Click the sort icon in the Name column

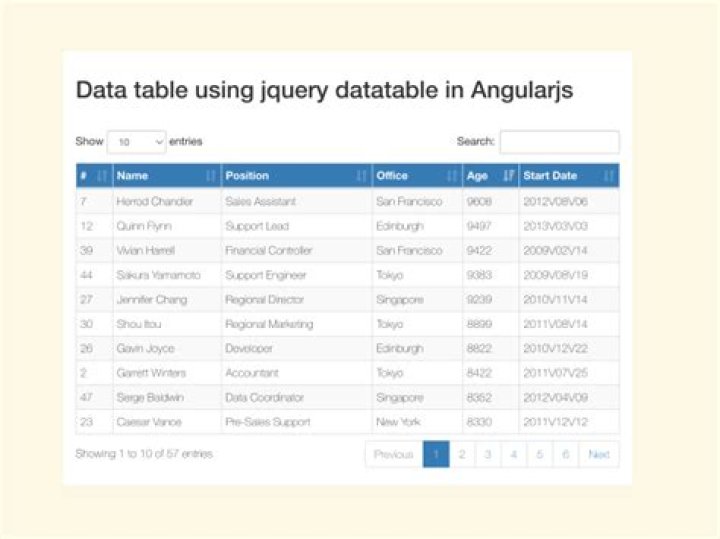click(210, 176)
